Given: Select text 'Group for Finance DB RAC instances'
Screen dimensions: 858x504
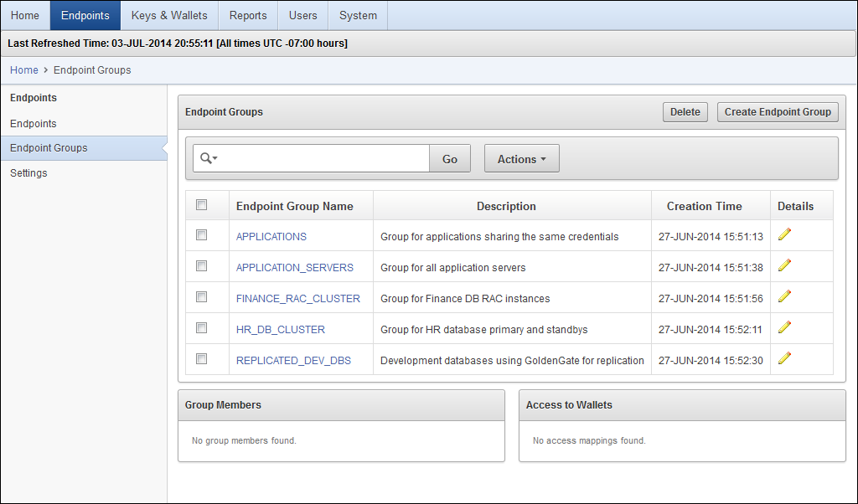Looking at the screenshot, I should coord(465,298).
